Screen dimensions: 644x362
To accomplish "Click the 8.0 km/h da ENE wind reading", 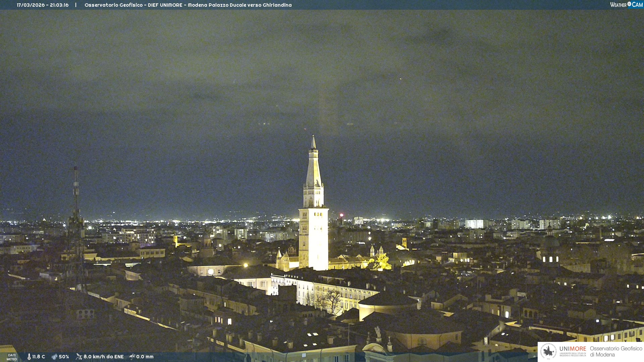I will pos(103,357).
